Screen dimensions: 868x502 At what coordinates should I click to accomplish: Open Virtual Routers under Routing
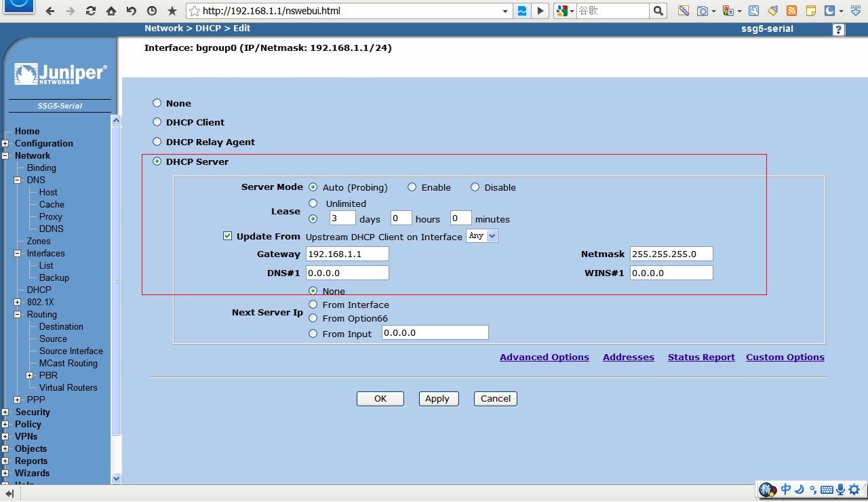[68, 387]
